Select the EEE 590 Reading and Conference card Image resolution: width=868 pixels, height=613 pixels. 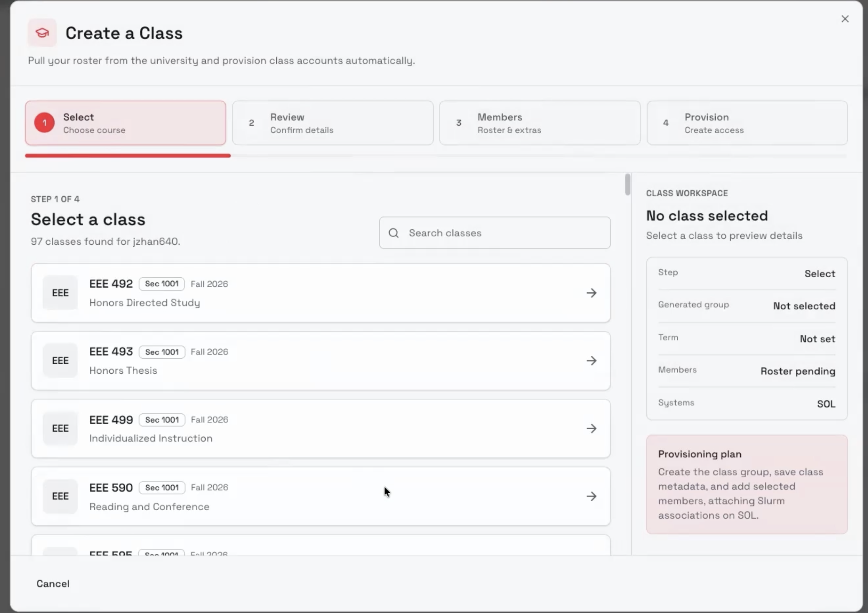pyautogui.click(x=320, y=496)
